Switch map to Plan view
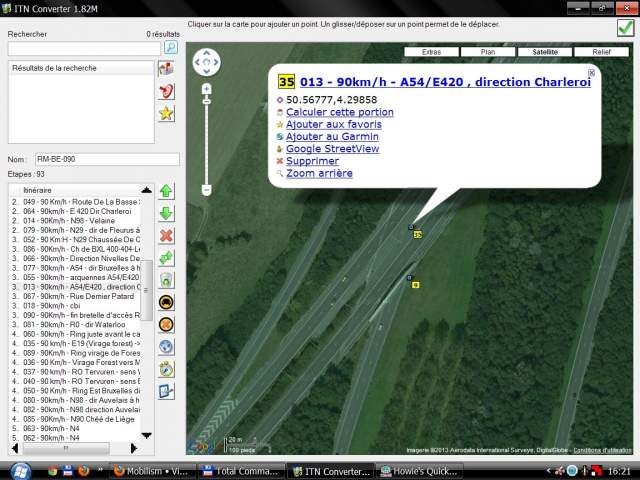The height and width of the screenshot is (480, 640). 488,51
